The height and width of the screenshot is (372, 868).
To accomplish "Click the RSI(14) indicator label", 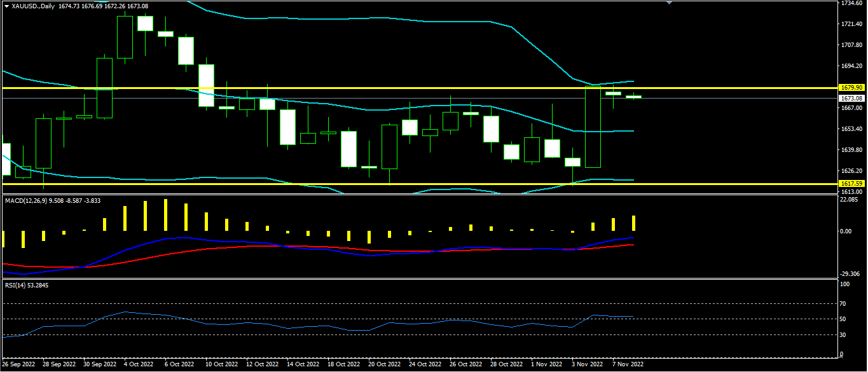I will click(16, 286).
